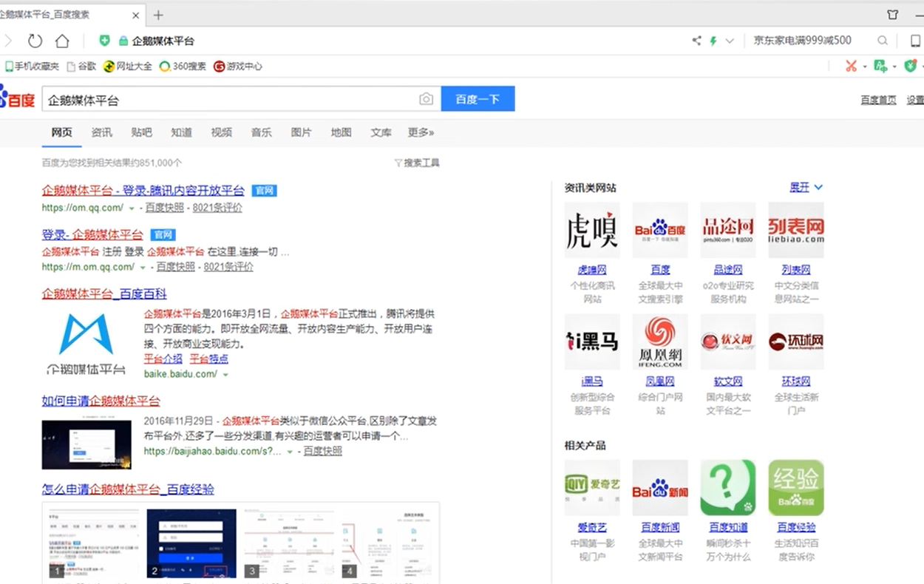This screenshot has height=584, width=924.
Task: Open 软文网 site logo
Action: 728,342
